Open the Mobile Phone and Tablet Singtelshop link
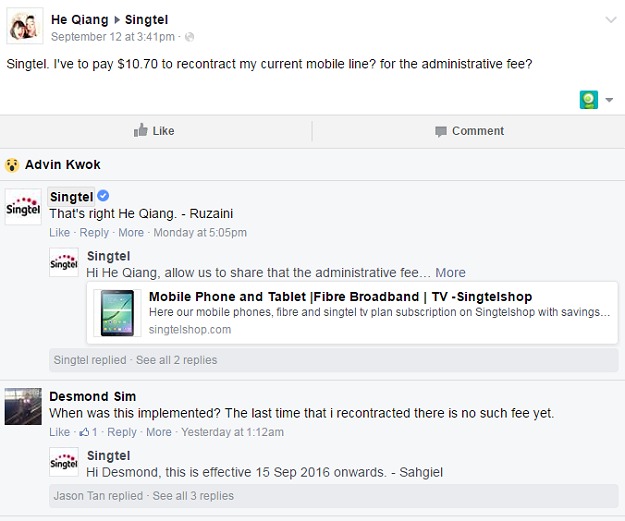This screenshot has width=625, height=521. point(340,297)
